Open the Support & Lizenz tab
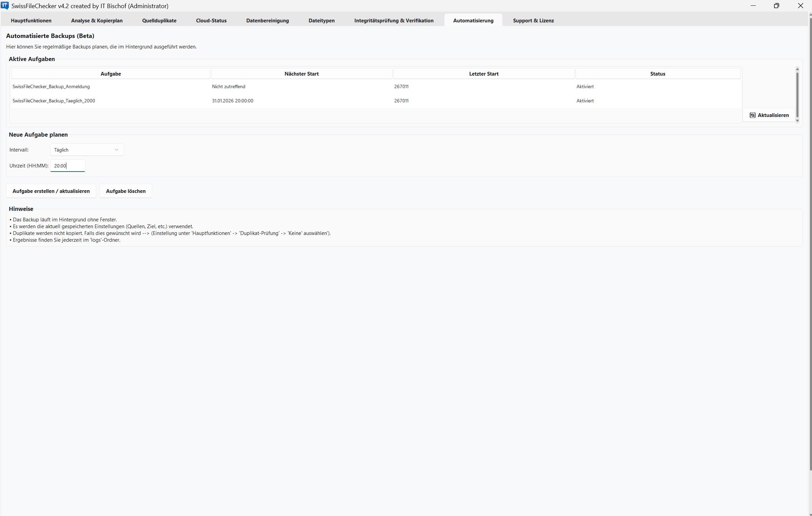 point(533,21)
